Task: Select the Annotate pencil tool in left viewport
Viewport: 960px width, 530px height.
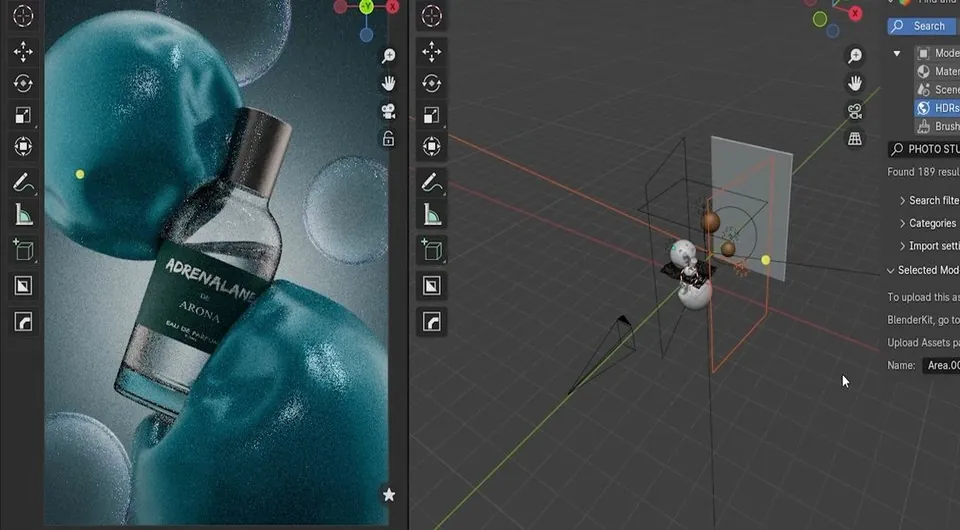Action: pos(23,182)
